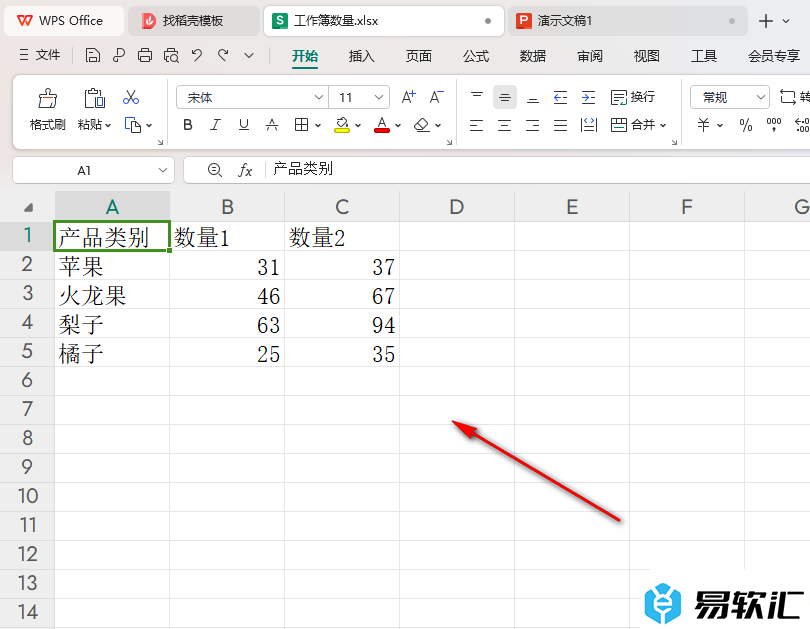Click the Copy icon
This screenshot has height=629, width=810.
click(133, 125)
